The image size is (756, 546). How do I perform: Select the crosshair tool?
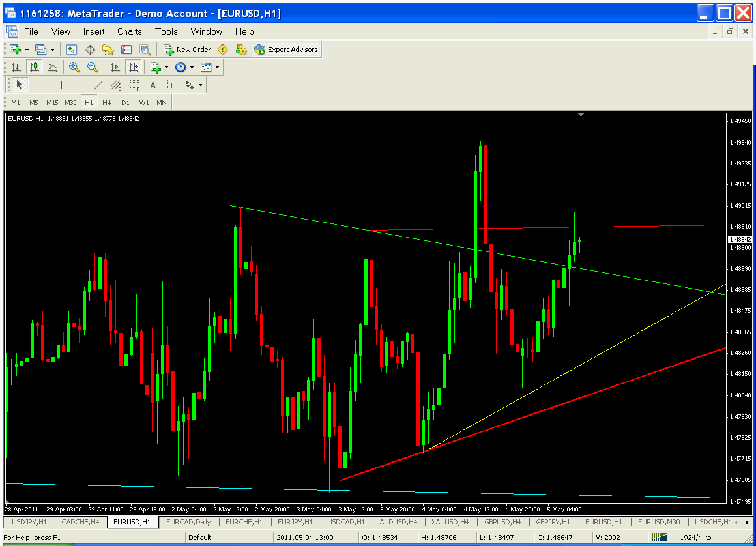pos(38,85)
